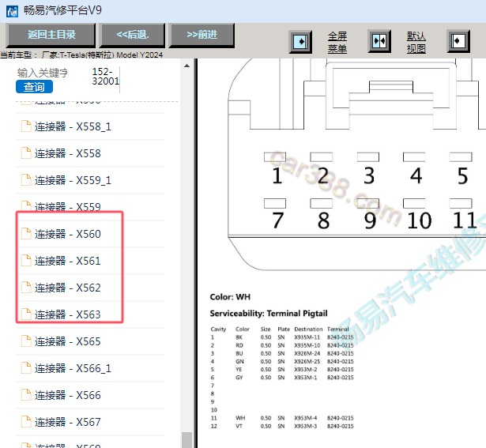This screenshot has height=448, width=486.
Task: Select 连接器 - X560 in the list
Action: pyautogui.click(x=68, y=234)
